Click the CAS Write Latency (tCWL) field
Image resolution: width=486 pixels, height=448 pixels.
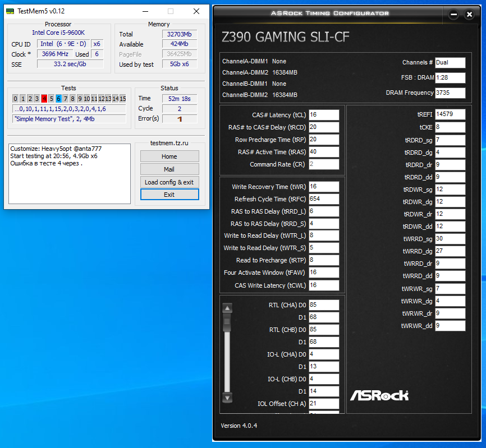tap(324, 285)
